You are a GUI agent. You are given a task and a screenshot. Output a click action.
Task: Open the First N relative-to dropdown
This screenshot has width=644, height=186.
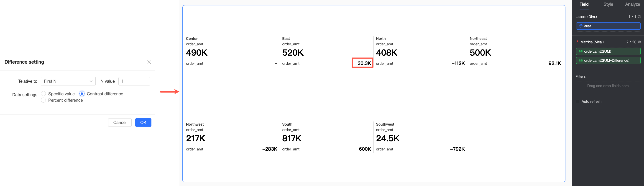[68, 81]
